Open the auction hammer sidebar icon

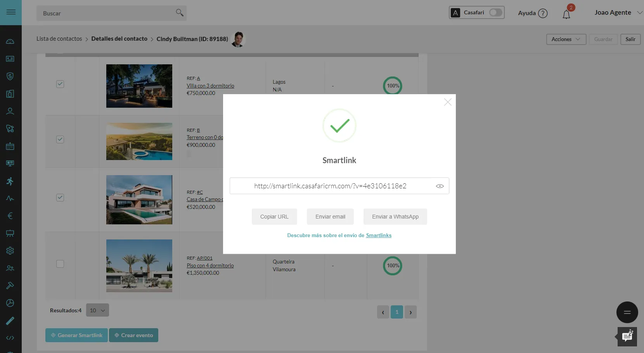pos(10,286)
